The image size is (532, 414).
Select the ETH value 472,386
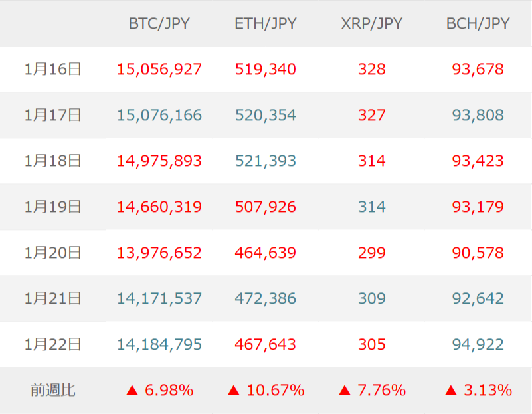click(x=266, y=298)
